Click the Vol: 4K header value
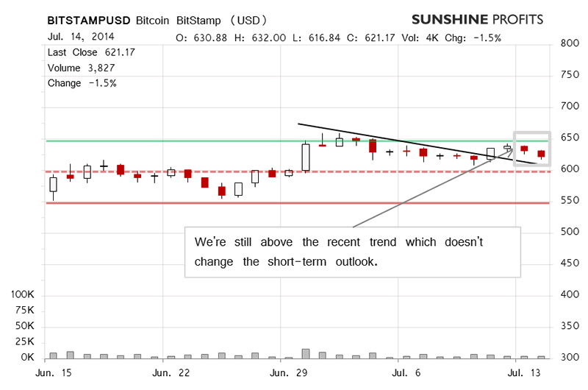This screenshot has height=390, width=588. pos(420,38)
